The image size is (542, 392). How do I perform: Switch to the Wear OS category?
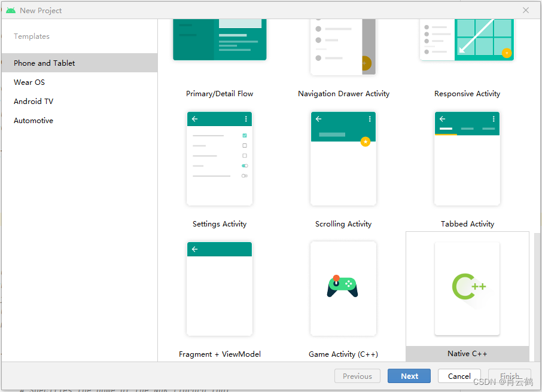(28, 82)
